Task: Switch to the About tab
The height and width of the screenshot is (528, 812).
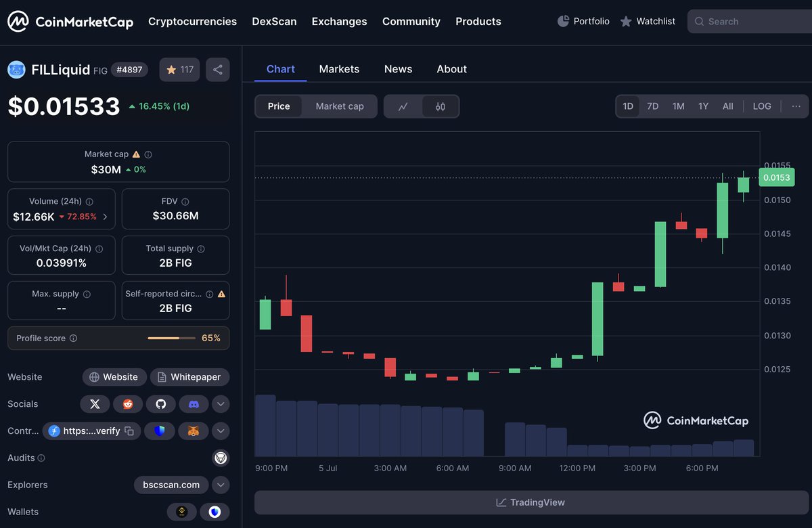Action: [451, 69]
